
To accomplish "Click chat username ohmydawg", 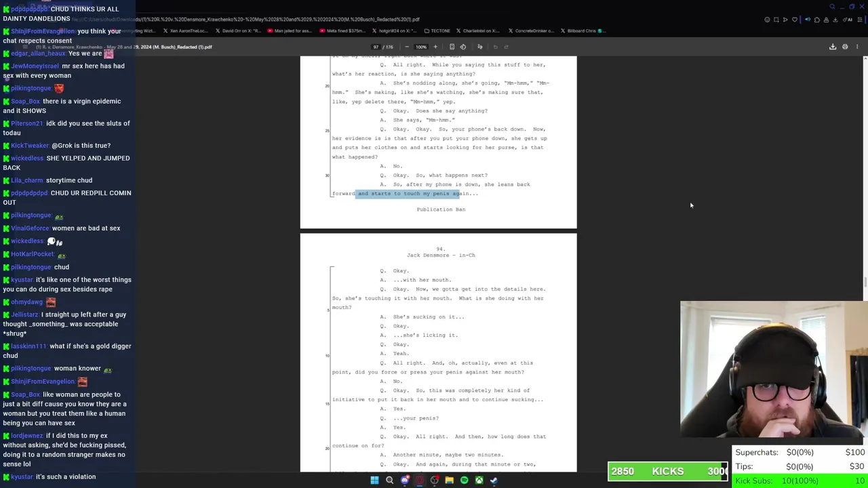I will (x=27, y=302).
